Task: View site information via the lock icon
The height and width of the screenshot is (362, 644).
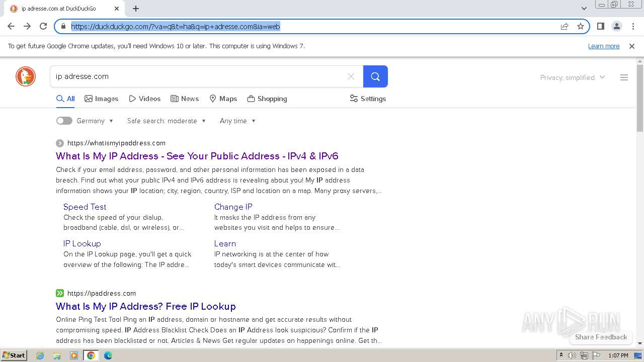Action: point(63,26)
